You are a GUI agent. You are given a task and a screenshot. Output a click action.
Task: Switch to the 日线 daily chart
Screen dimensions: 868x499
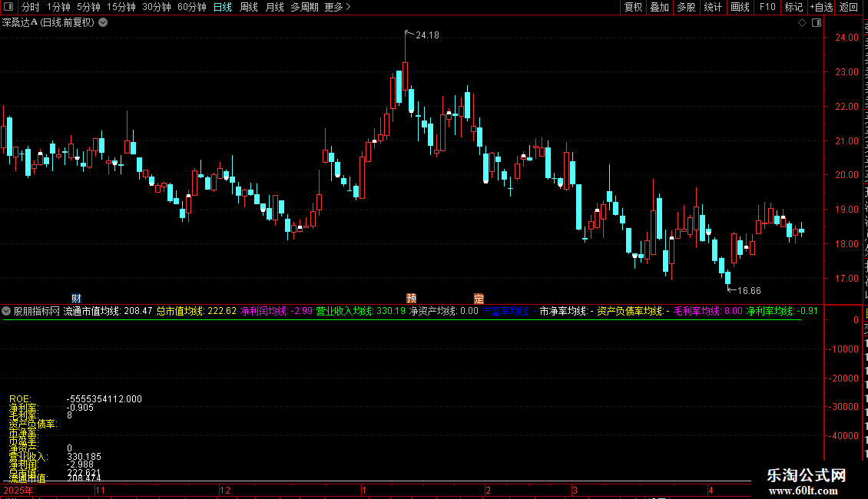pyautogui.click(x=223, y=7)
